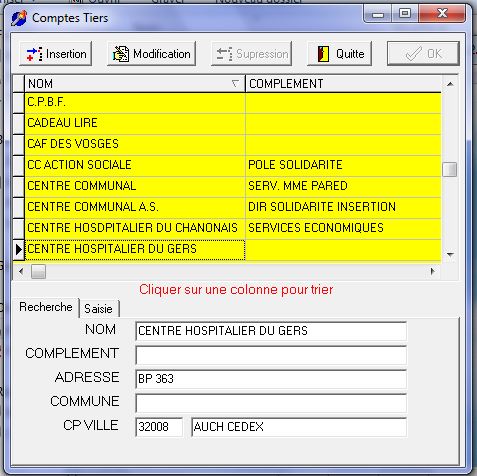477x476 pixels.
Task: Select the CC ACTION SOCIALE row
Action: coord(233,165)
